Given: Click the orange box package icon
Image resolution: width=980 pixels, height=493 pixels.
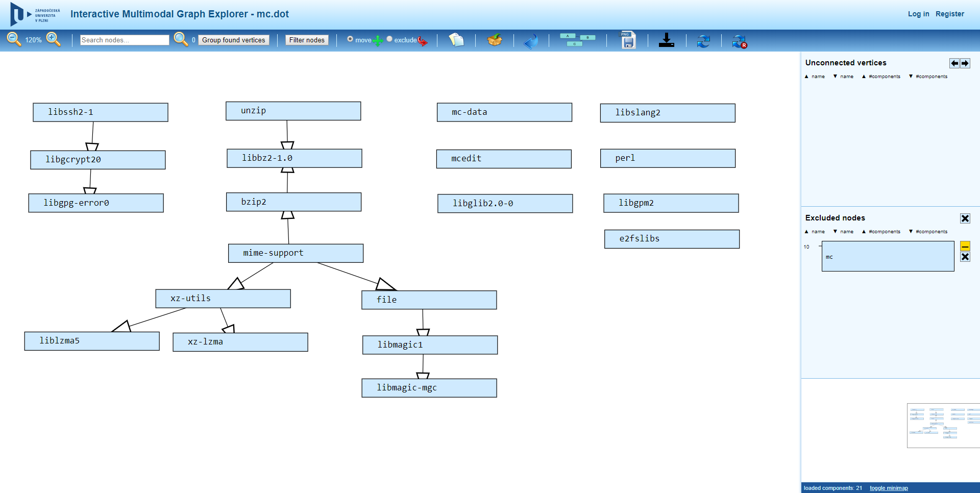Looking at the screenshot, I should 495,40.
